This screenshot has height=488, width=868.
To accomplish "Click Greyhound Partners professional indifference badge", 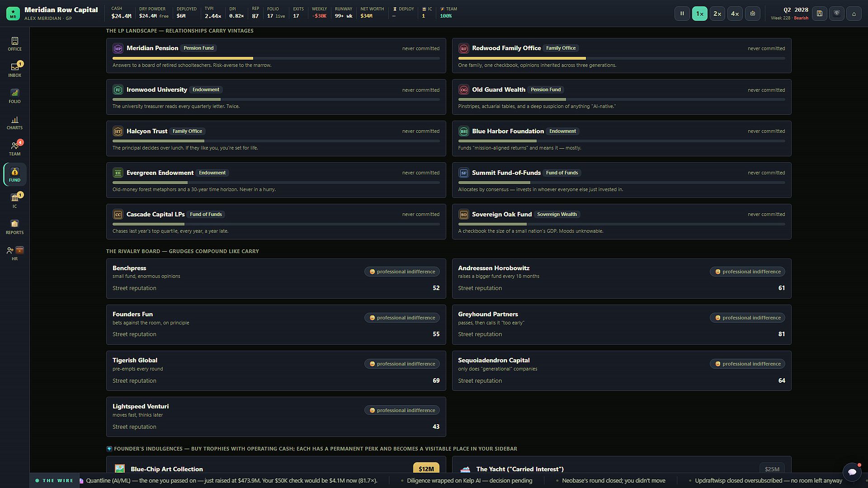I will (x=747, y=318).
